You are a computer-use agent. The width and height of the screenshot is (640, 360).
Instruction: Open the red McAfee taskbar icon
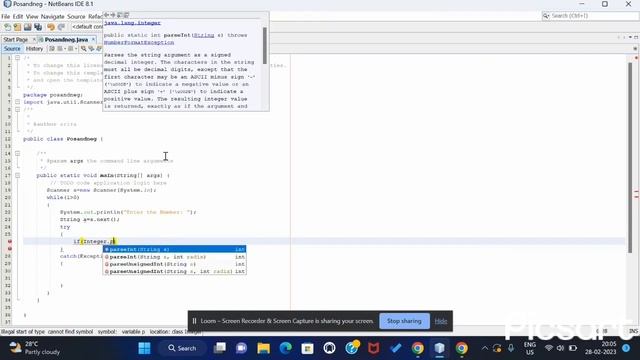[x=373, y=348]
